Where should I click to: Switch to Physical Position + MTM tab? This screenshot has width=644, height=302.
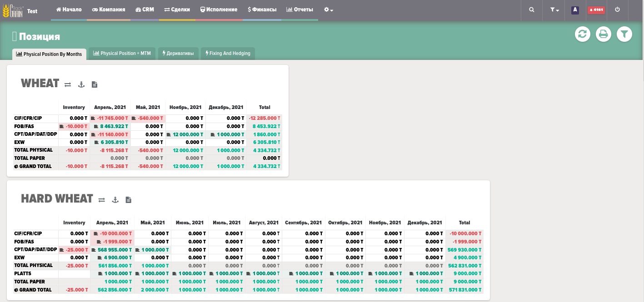click(122, 54)
